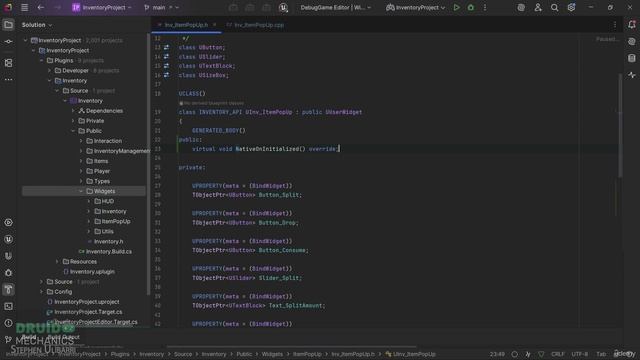640x360 pixels.
Task: Open the Git branch tool window icon
Action: click(8, 340)
